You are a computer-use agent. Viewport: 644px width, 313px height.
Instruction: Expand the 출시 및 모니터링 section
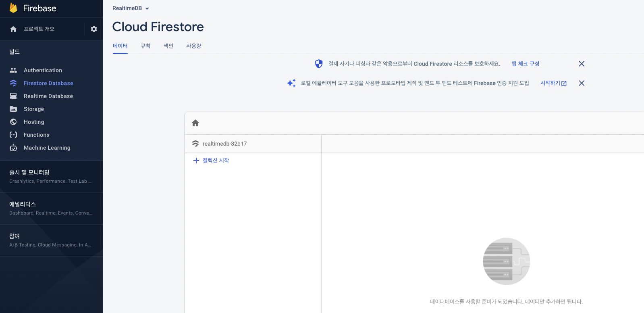51,176
